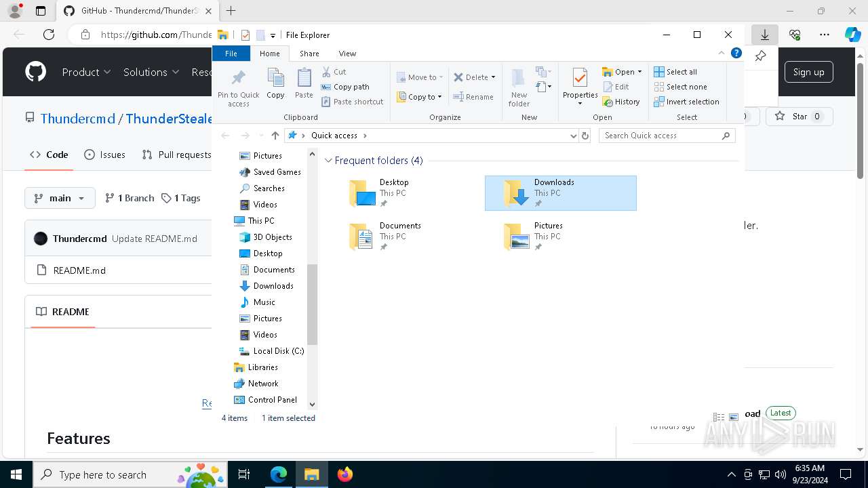Open the Thundercmd owner link
Screen dimensions: 868x488
click(x=77, y=119)
